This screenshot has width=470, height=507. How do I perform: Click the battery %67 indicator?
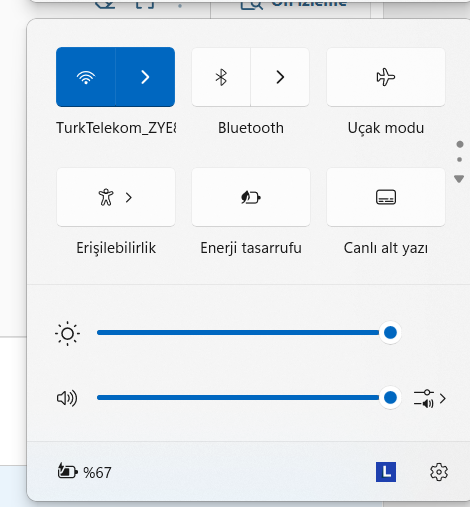click(84, 472)
